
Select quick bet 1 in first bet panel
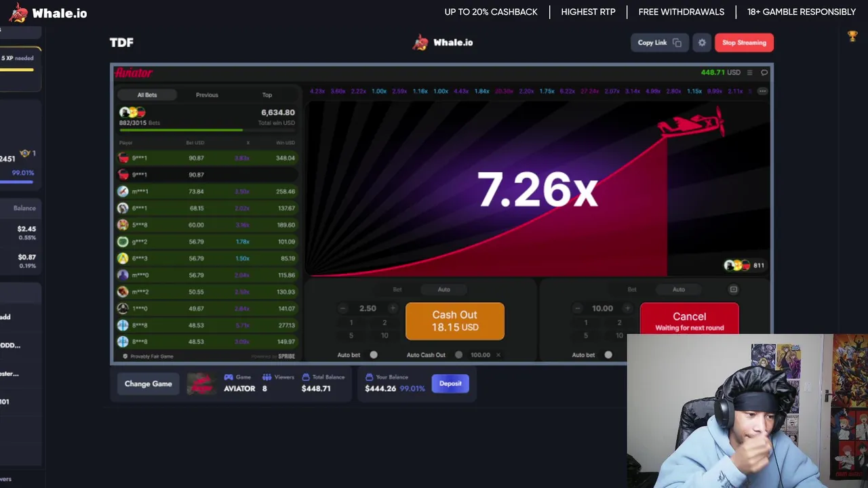tap(351, 323)
